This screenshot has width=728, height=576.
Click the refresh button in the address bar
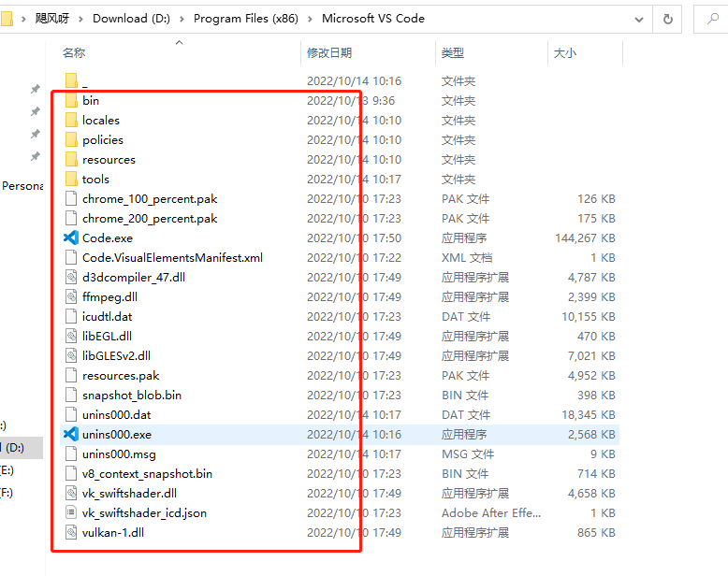coord(667,19)
